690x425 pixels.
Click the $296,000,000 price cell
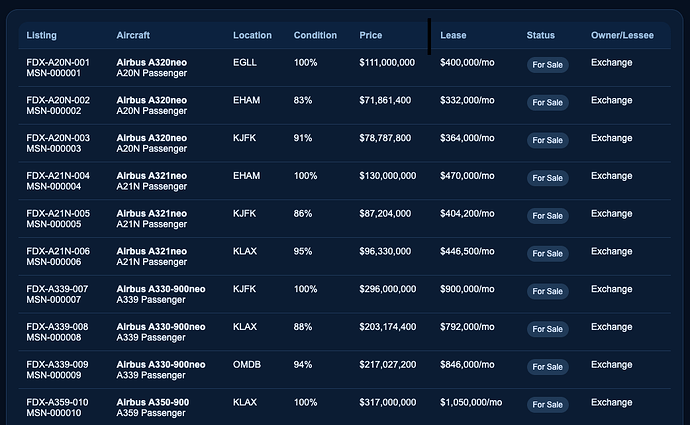(x=387, y=289)
